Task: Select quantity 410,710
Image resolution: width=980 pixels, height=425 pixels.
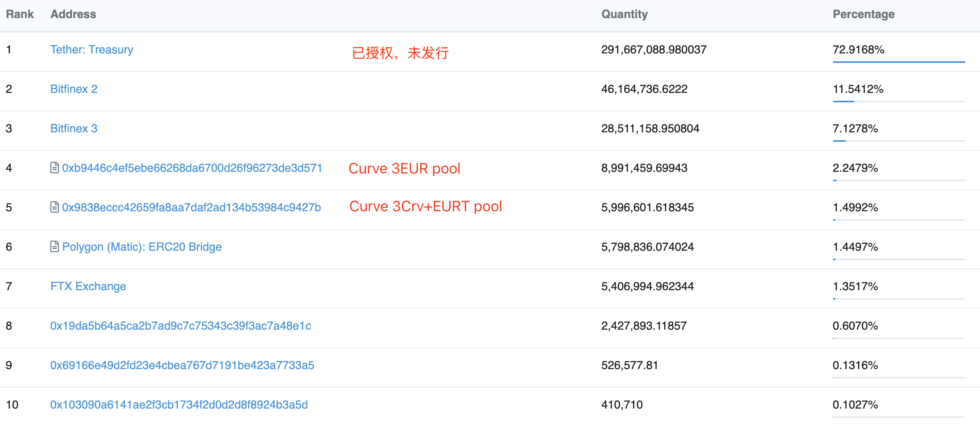Action: (x=622, y=405)
